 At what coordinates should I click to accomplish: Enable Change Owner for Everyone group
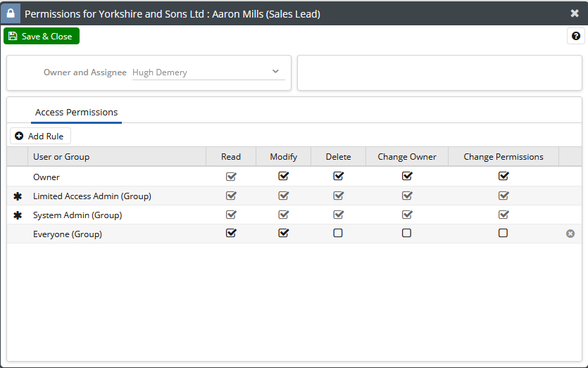[407, 234]
